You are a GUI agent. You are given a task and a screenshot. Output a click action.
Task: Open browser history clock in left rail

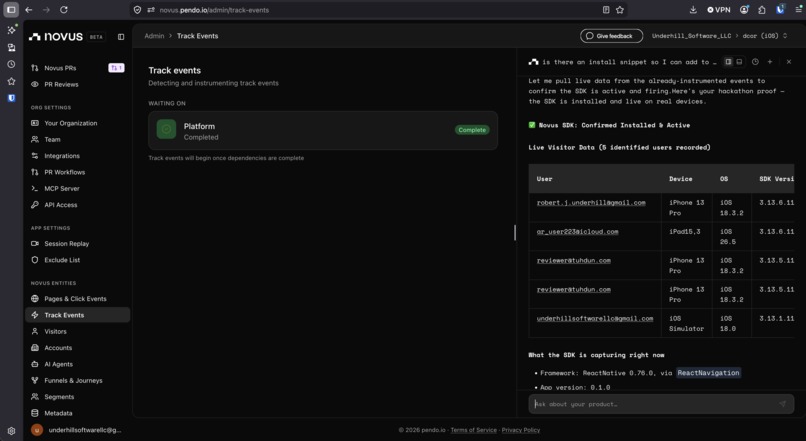point(11,64)
